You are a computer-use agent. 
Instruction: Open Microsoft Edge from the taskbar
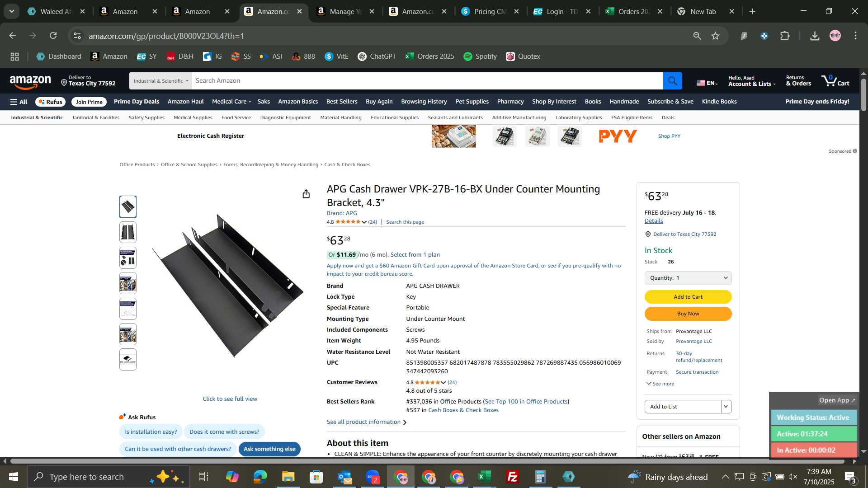[260, 477]
